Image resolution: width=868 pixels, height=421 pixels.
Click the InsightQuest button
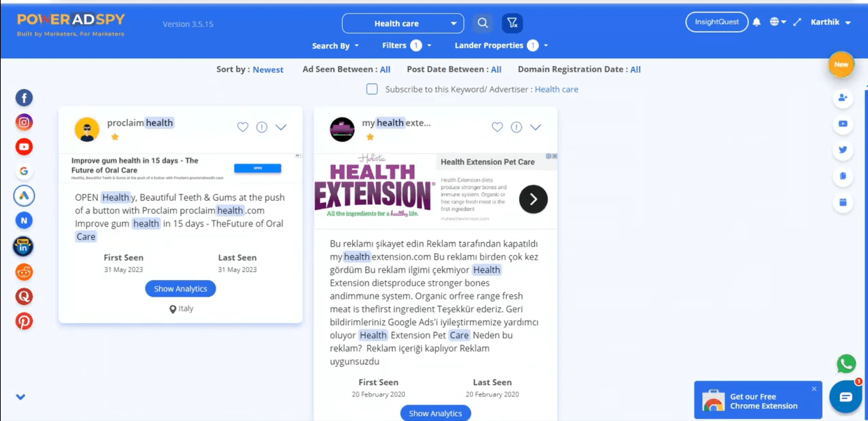[x=716, y=22]
